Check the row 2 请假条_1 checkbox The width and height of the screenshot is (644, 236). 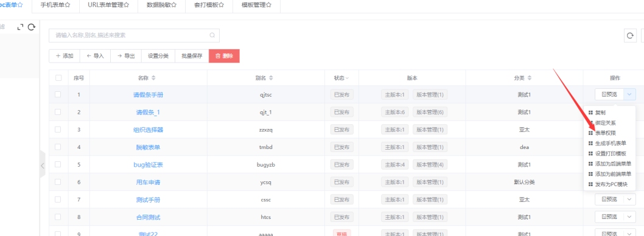click(58, 112)
